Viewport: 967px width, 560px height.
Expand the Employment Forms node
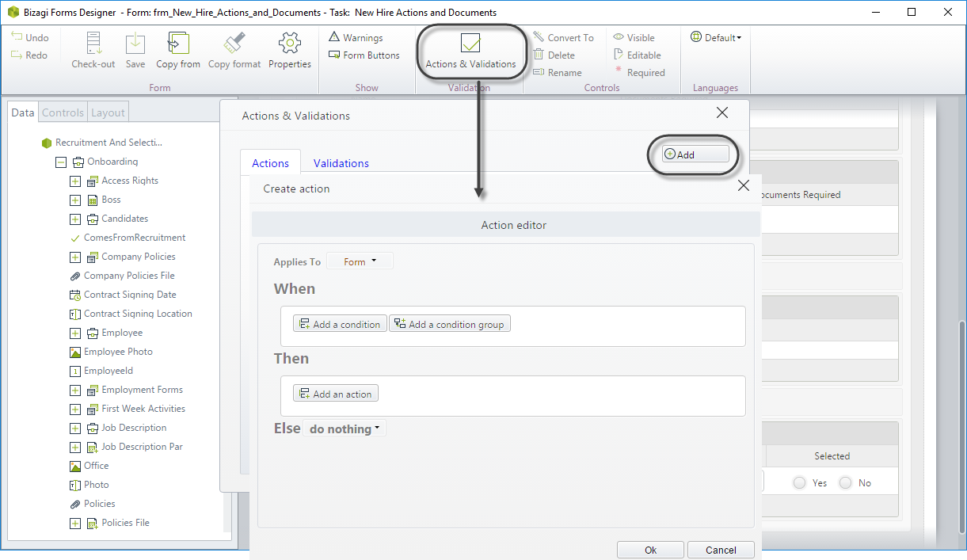coord(75,390)
